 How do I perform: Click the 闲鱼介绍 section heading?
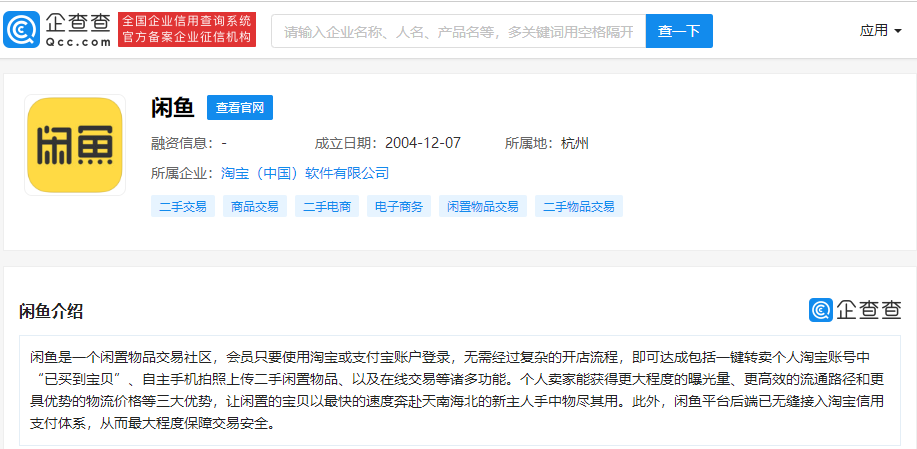[51, 312]
